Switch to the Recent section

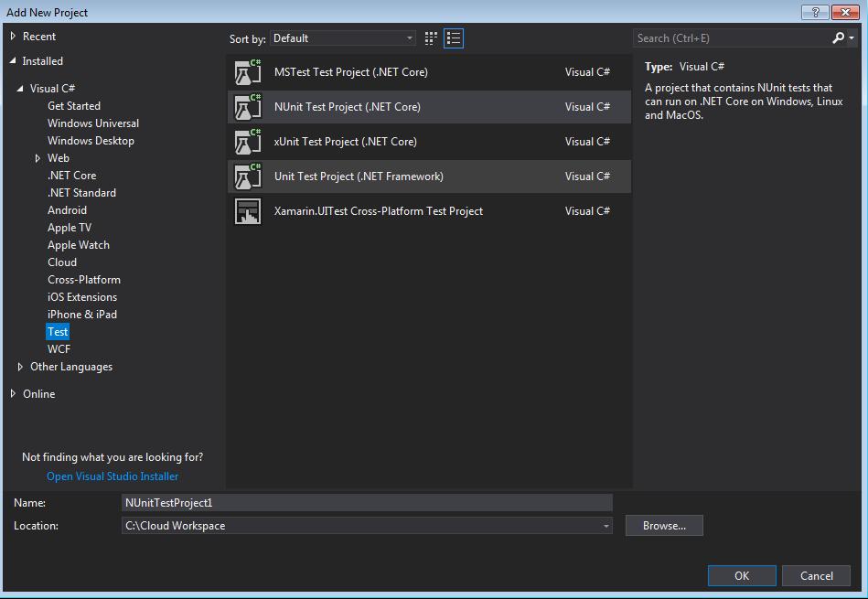coord(40,36)
